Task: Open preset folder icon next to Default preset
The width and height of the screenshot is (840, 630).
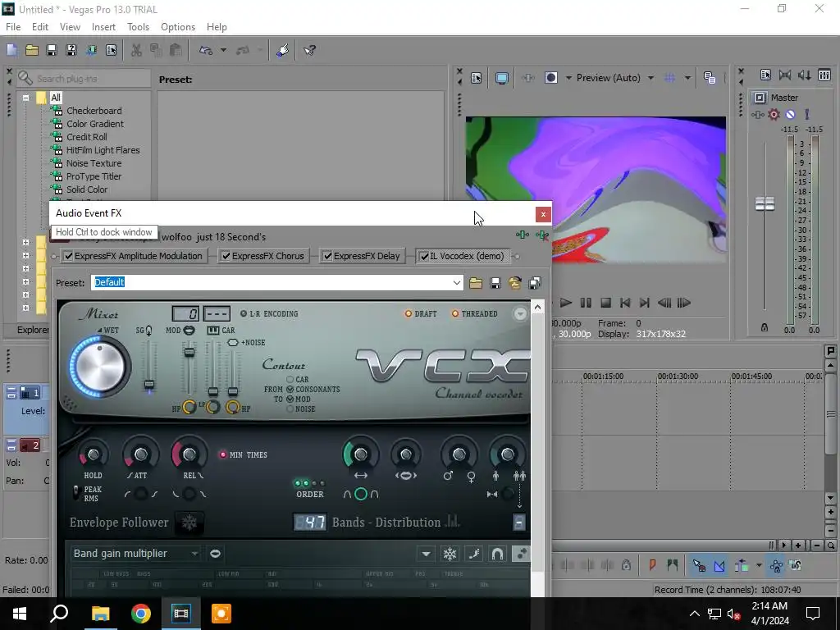Action: (476, 283)
